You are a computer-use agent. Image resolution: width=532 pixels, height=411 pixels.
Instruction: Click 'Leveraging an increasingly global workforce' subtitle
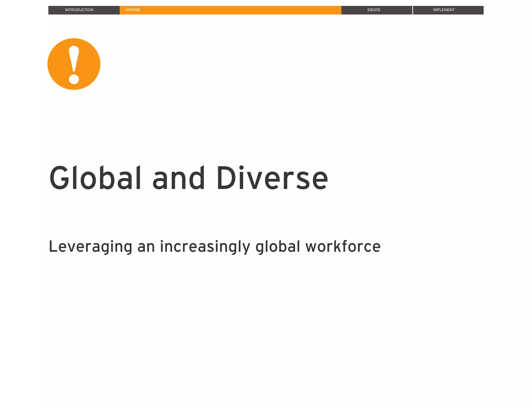[x=215, y=247]
